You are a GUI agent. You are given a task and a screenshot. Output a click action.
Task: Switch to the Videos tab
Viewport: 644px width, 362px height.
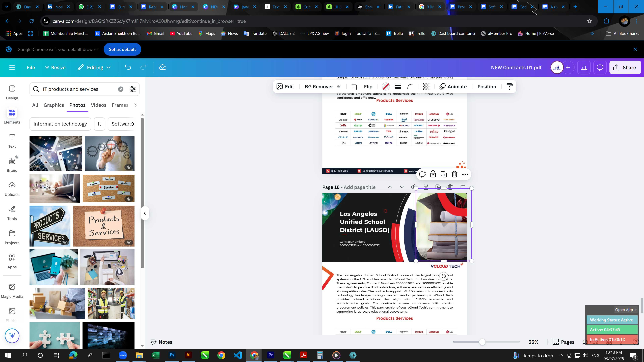[x=98, y=105]
